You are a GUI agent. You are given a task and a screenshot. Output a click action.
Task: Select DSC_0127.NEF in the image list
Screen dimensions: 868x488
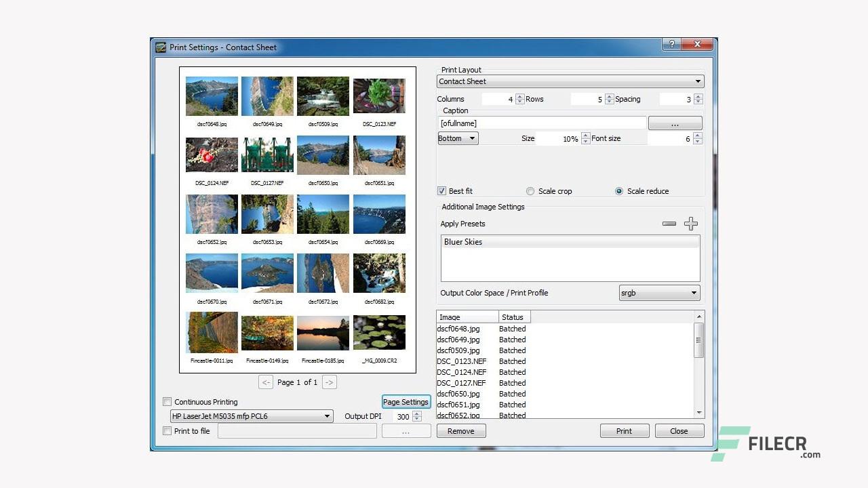pyautogui.click(x=462, y=383)
